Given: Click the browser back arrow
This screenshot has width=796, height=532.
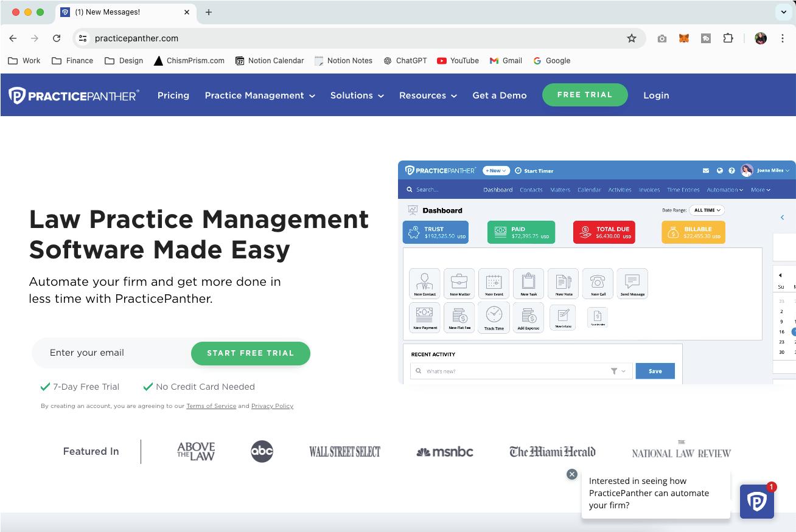Looking at the screenshot, I should [13, 38].
